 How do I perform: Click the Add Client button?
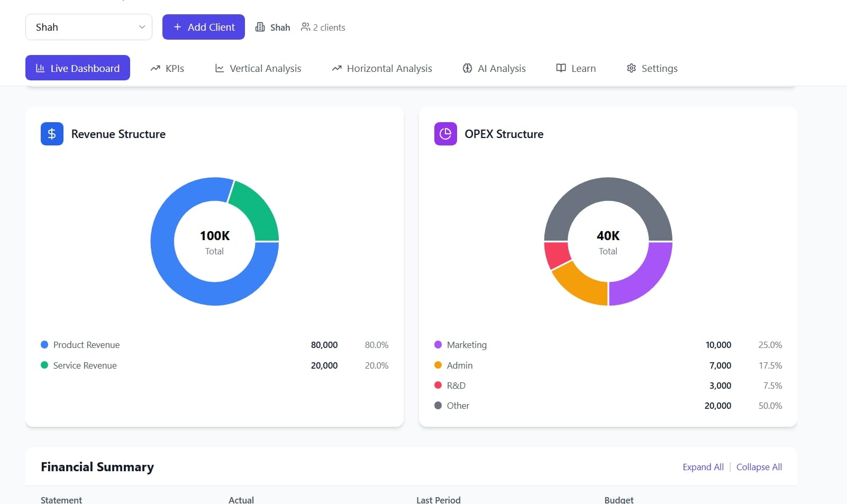click(204, 27)
